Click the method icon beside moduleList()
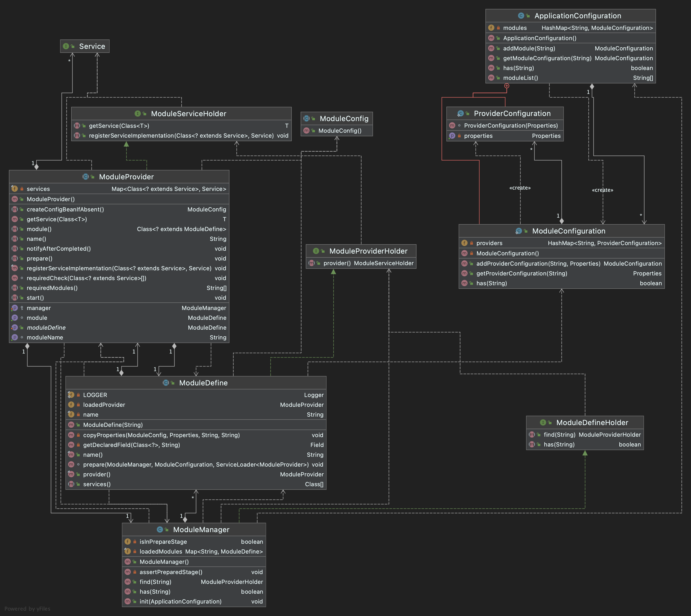Image resolution: width=691 pixels, height=616 pixels. point(491,78)
